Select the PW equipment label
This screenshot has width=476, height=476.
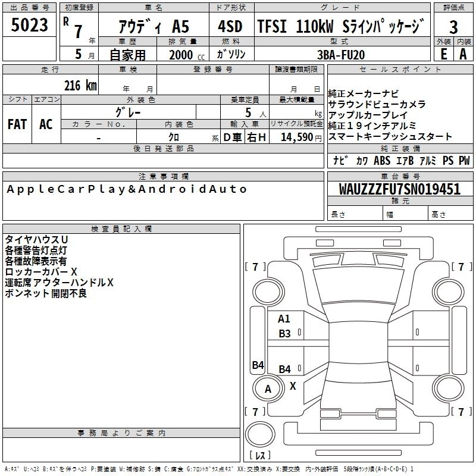click(464, 161)
